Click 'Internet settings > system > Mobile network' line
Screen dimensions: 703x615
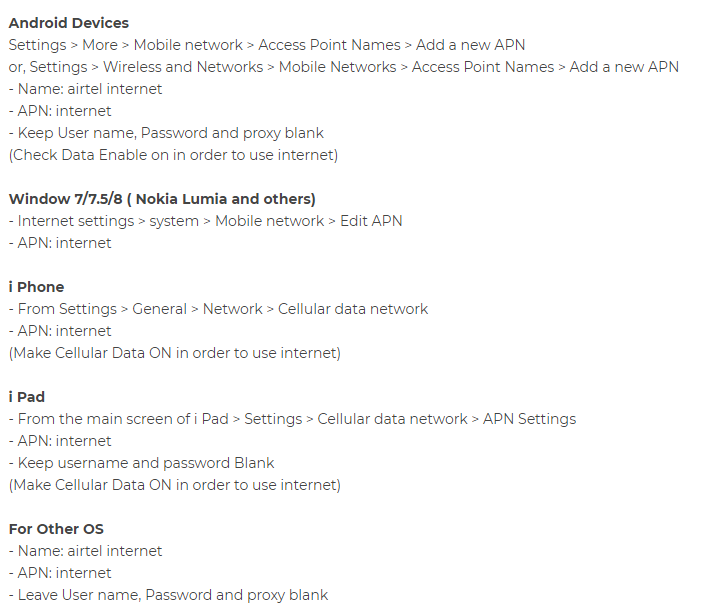click(205, 221)
